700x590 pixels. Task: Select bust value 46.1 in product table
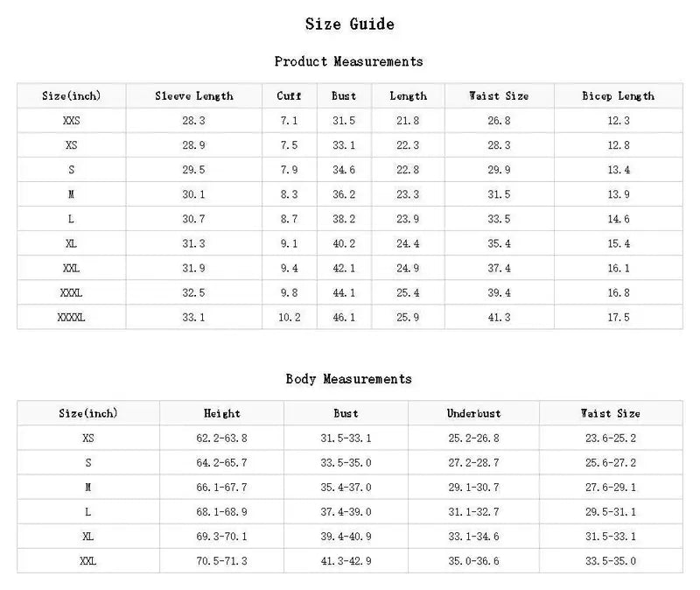(344, 318)
